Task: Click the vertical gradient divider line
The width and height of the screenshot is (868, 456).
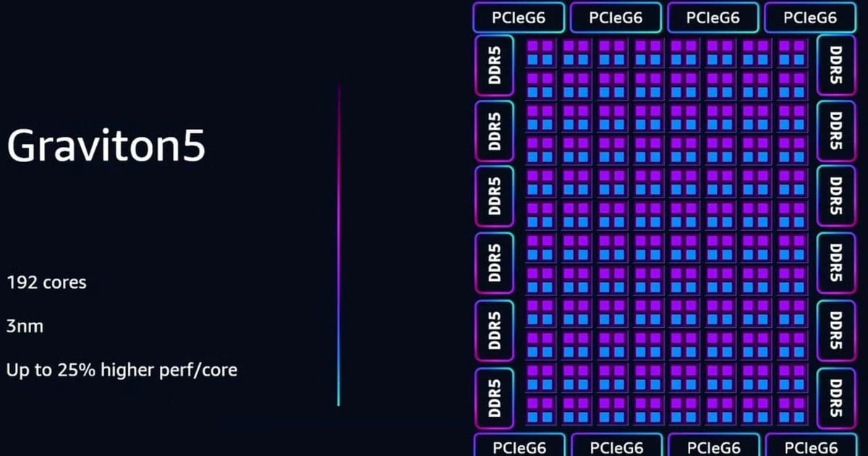Action: [x=339, y=246]
